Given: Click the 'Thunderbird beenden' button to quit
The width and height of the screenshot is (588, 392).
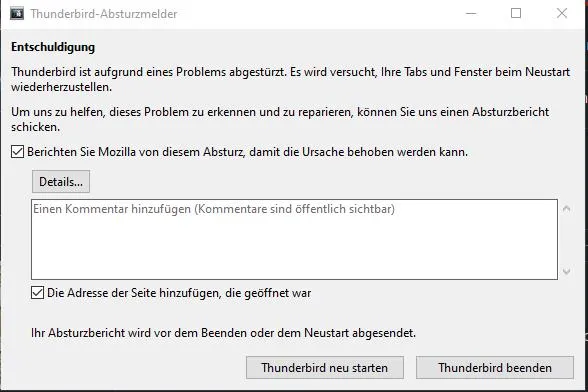Looking at the screenshot, I should (x=495, y=367).
